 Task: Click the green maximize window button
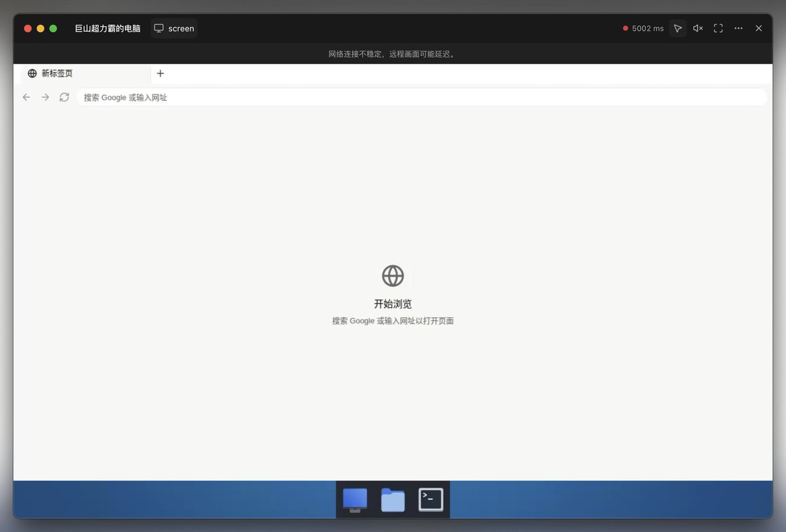(53, 28)
